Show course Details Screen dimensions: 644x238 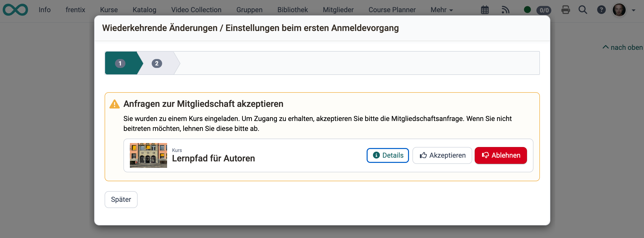tap(387, 155)
